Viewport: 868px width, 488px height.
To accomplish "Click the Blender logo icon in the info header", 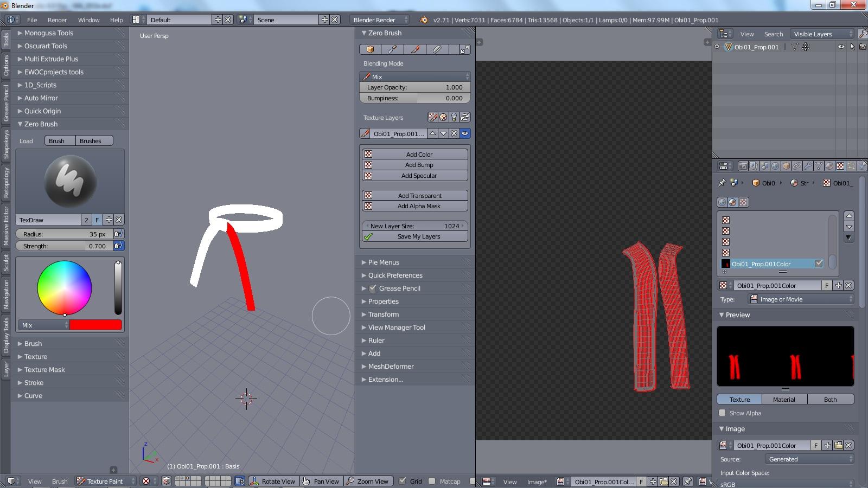I will [x=424, y=20].
